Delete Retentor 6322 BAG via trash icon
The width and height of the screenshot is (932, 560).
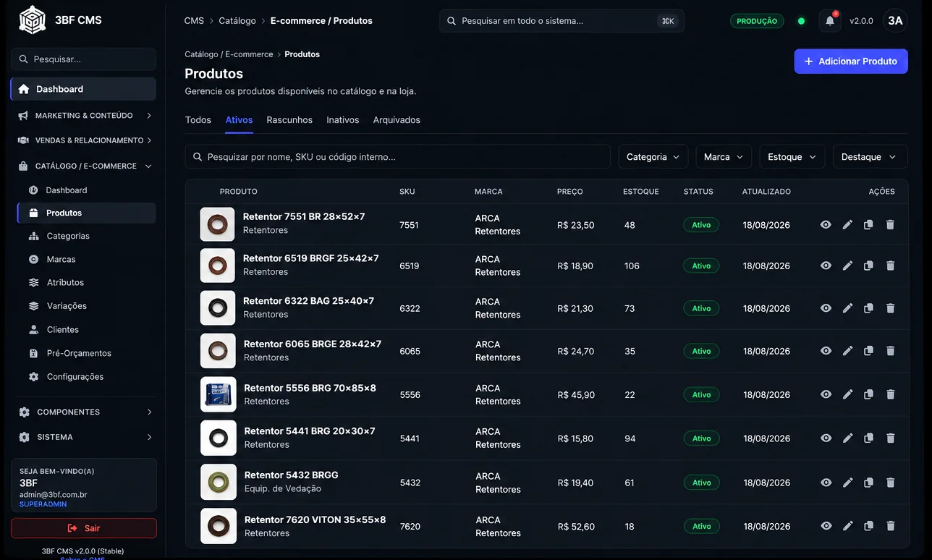(x=890, y=308)
